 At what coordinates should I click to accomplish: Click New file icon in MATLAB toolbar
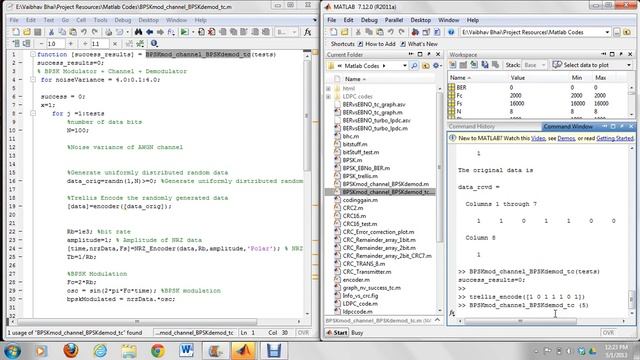click(x=333, y=32)
